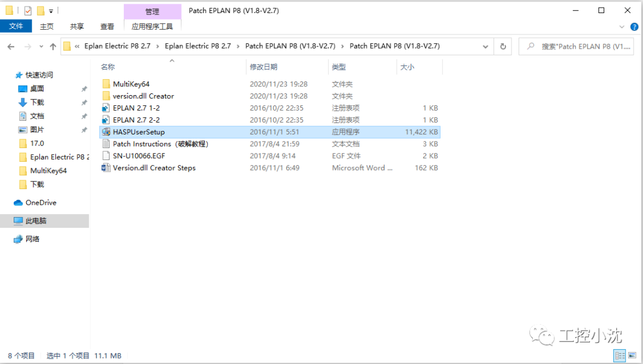Image resolution: width=643 pixels, height=364 pixels.
Task: Click first Eplan Electric P8 2.7 breadcrumb
Action: [x=117, y=46]
